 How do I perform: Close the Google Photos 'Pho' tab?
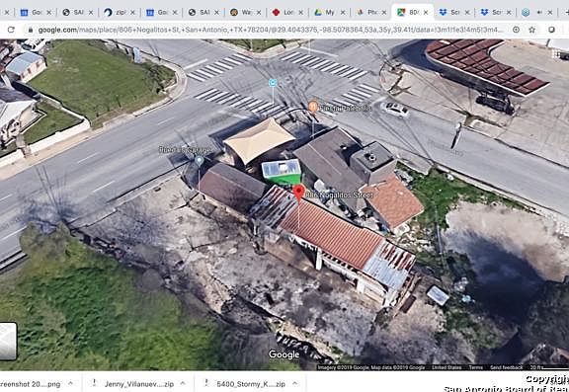coord(384,12)
